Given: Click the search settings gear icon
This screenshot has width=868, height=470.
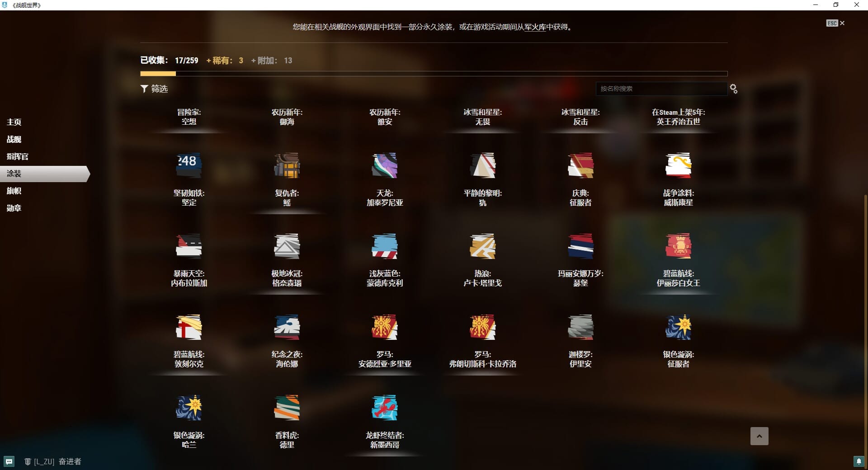Looking at the screenshot, I should click(x=733, y=89).
